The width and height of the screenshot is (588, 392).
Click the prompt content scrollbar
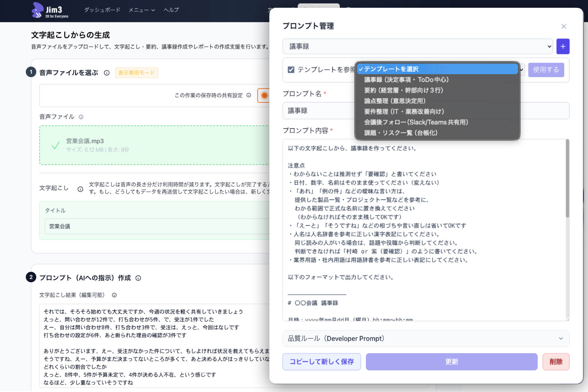tap(567, 178)
